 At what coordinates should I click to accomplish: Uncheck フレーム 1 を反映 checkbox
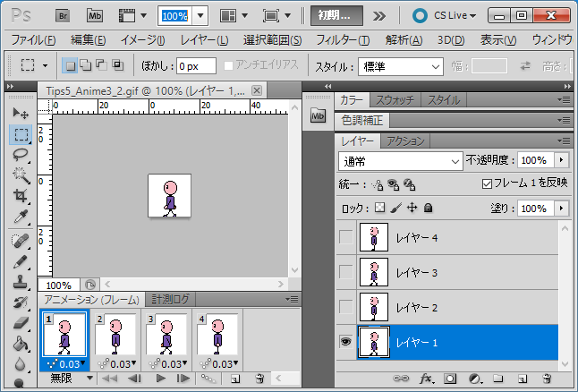point(487,183)
